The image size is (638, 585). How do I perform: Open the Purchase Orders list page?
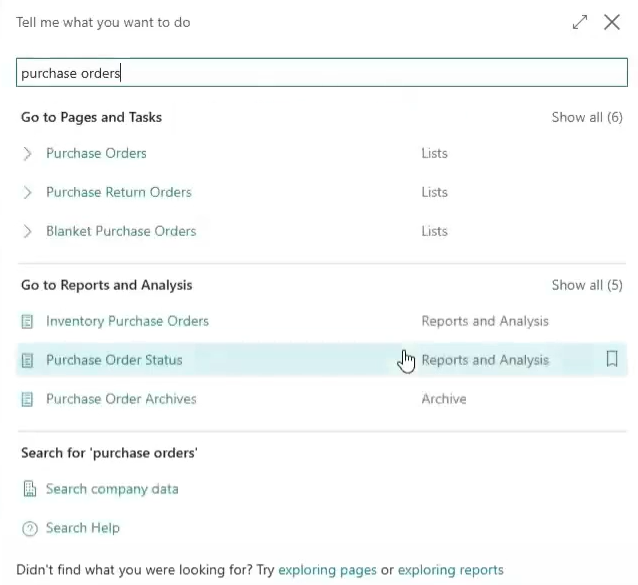96,153
